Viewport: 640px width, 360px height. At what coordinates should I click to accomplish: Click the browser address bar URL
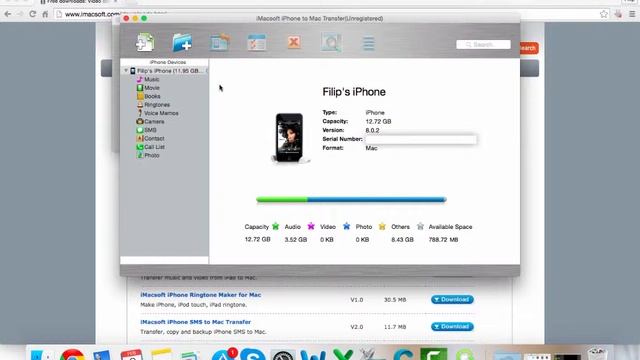(x=92, y=14)
